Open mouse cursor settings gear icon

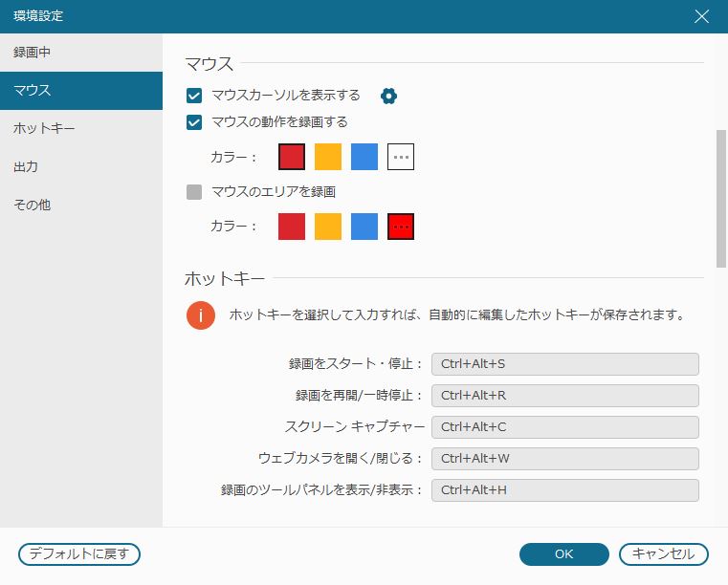point(388,96)
